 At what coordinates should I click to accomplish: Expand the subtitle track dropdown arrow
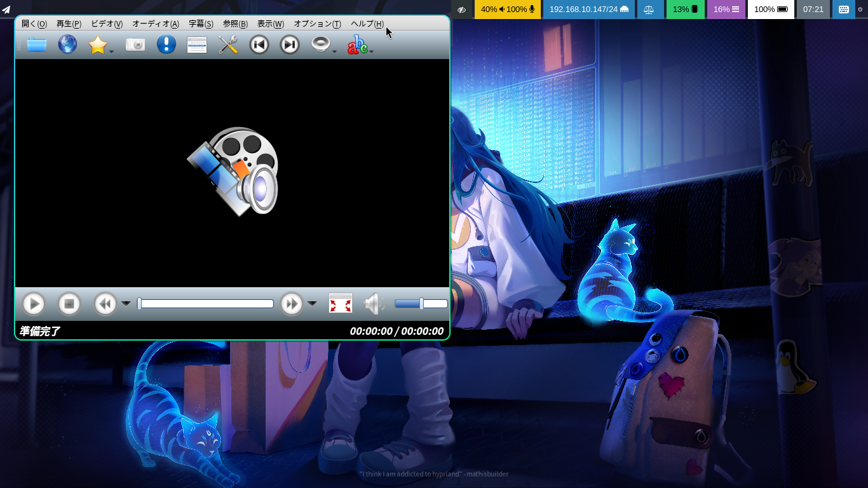pos(371,51)
